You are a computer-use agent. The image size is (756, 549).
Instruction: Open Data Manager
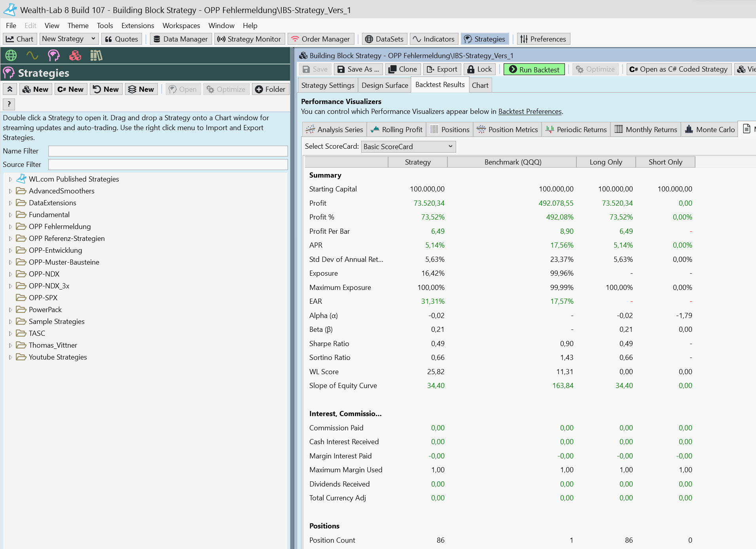point(181,39)
